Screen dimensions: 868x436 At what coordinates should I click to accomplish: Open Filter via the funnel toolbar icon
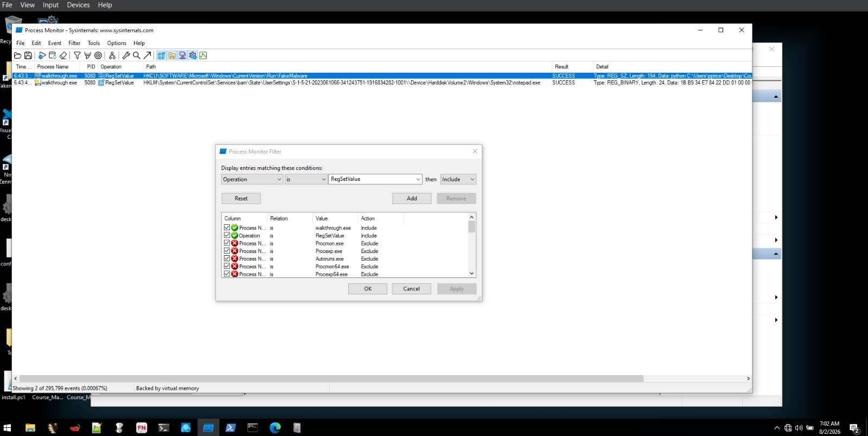(x=77, y=55)
